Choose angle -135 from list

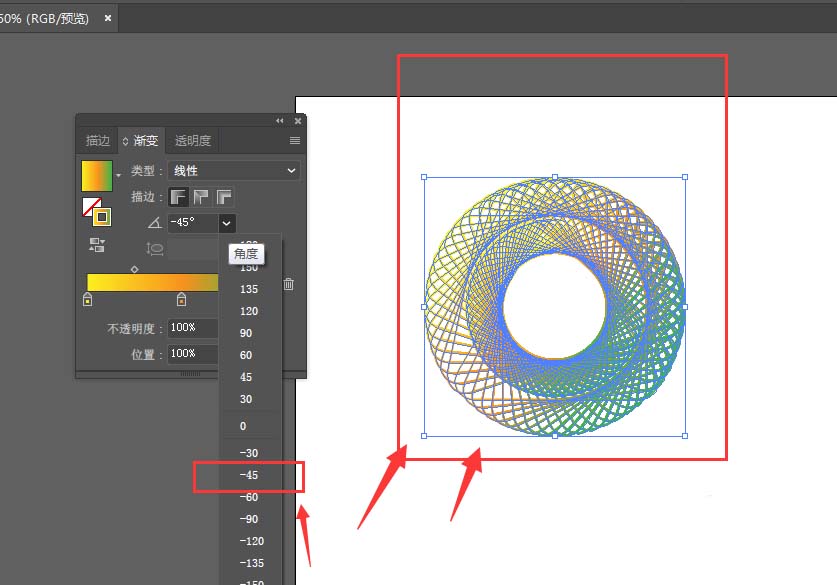pos(252,563)
